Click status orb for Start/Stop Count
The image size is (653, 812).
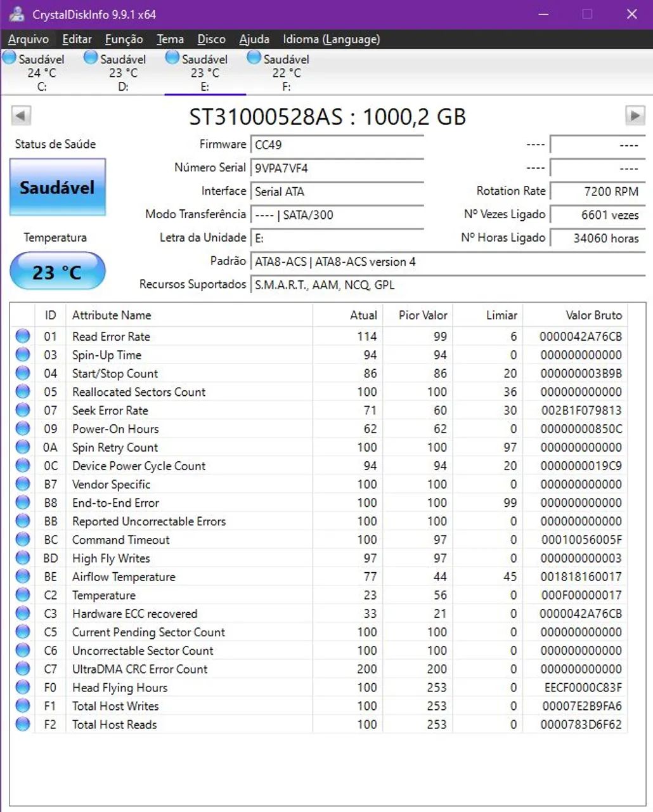click(23, 373)
